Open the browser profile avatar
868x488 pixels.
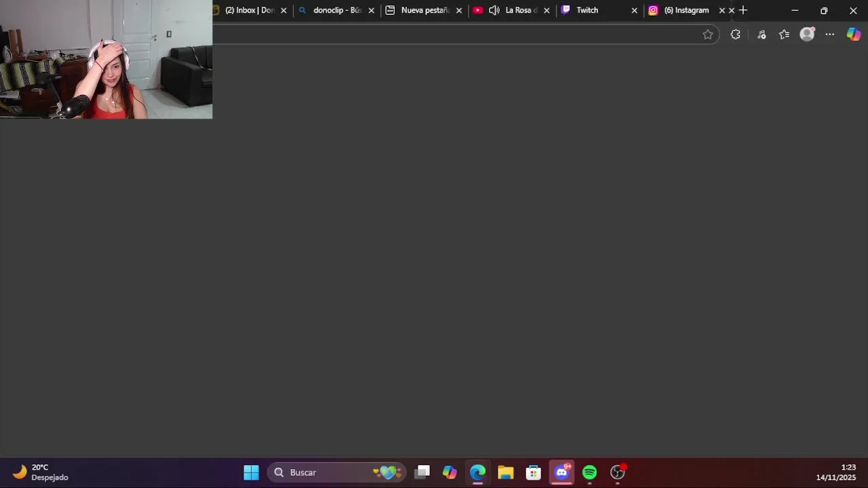pos(807,35)
